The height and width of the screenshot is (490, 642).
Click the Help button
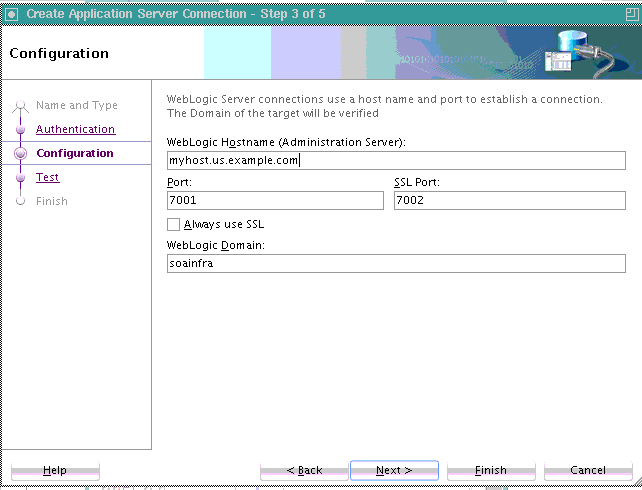[55, 470]
